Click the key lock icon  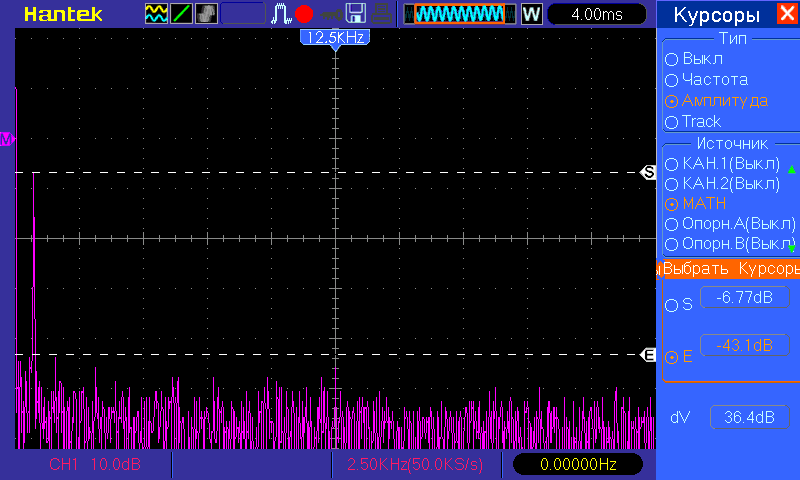click(x=331, y=14)
